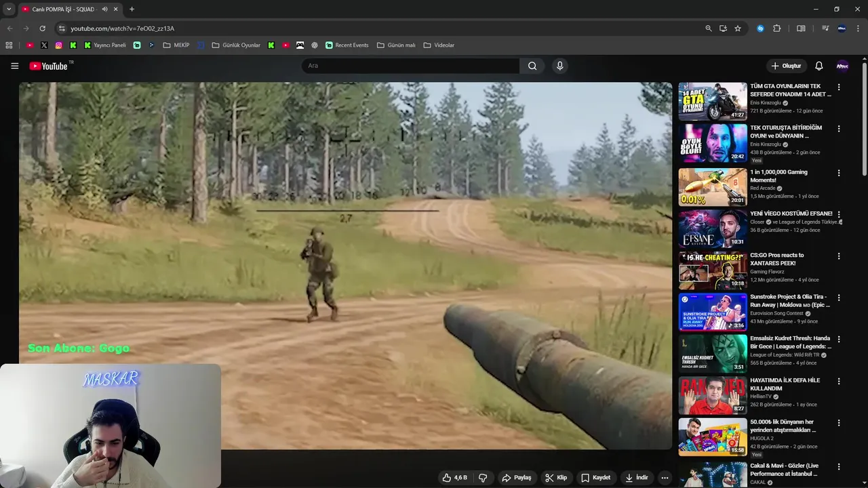Open a new browser tab
The image size is (868, 488).
132,9
